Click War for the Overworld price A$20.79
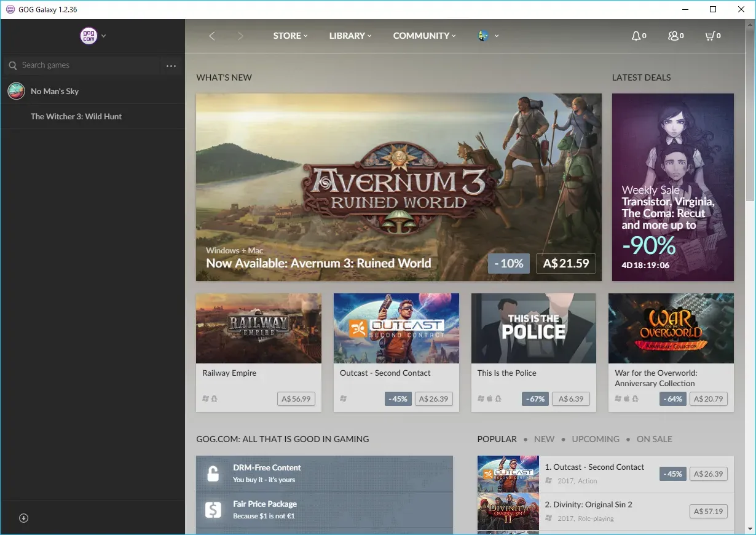Image resolution: width=756 pixels, height=535 pixels. [709, 398]
